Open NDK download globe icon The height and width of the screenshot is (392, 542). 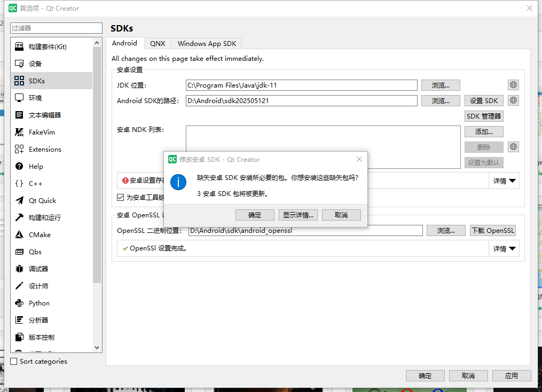click(x=513, y=147)
